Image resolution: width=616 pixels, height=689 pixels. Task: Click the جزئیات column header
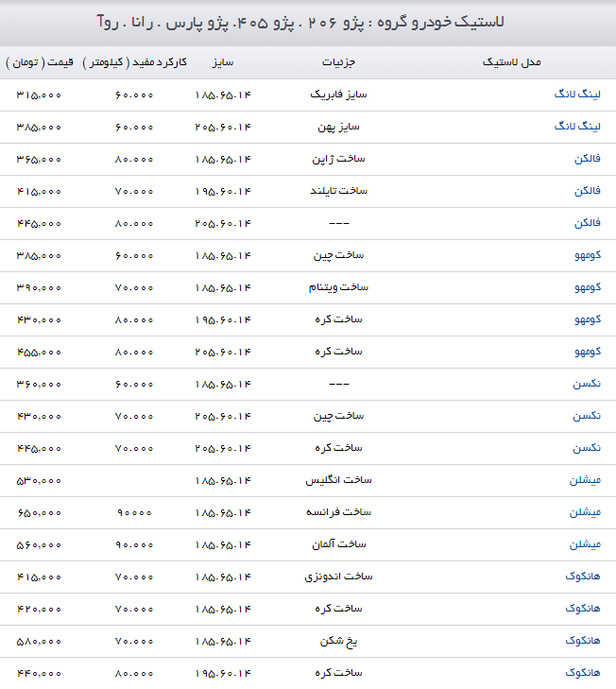[x=338, y=62]
